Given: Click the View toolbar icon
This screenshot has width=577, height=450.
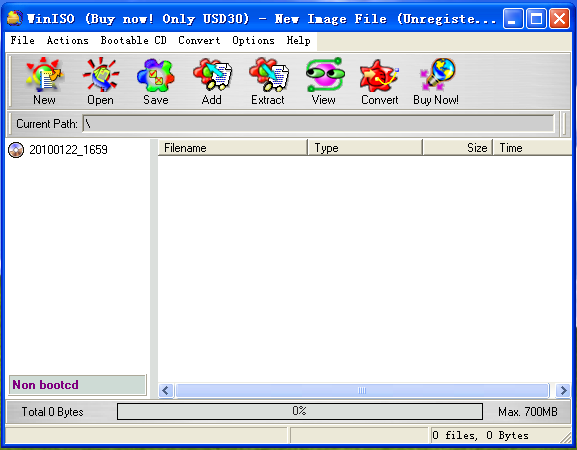Looking at the screenshot, I should (324, 81).
